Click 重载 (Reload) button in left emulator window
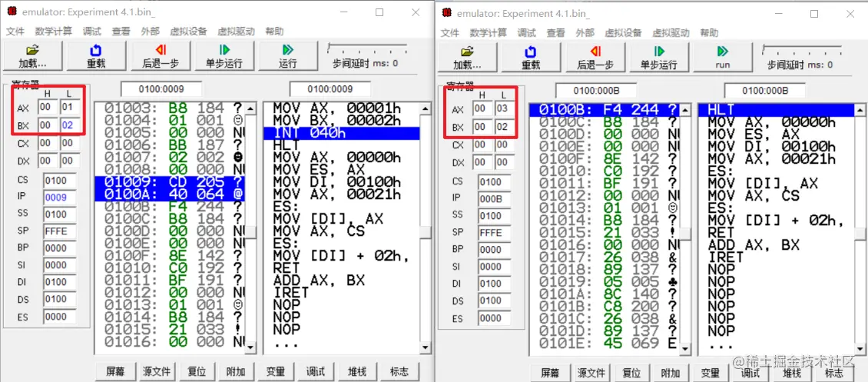Viewport: 868px width, 382px height. pyautogui.click(x=96, y=56)
